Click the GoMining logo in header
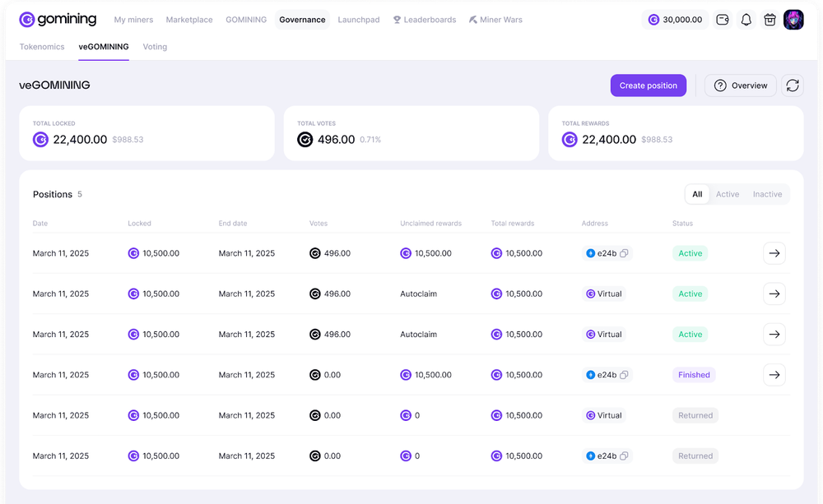The width and height of the screenshot is (823, 504). tap(58, 20)
